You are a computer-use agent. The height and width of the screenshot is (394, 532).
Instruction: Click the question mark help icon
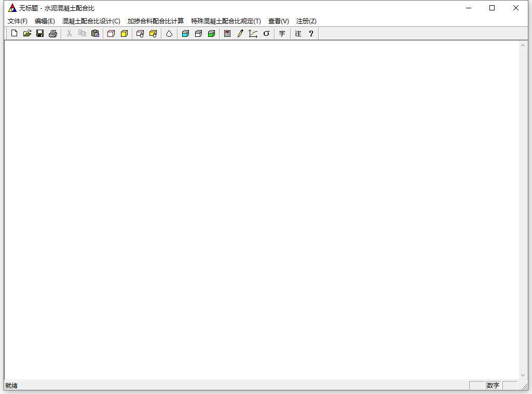click(311, 33)
